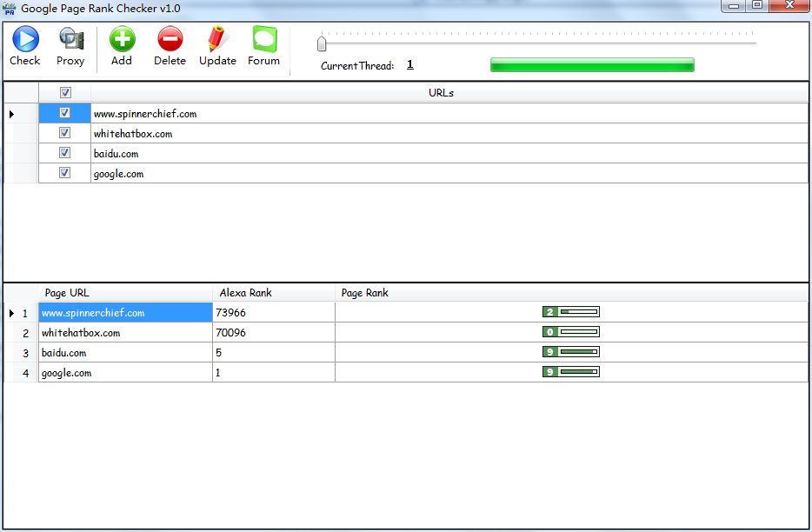Image resolution: width=812 pixels, height=532 pixels.
Task: Sort by the Alexa Rank column header
Action: click(246, 293)
